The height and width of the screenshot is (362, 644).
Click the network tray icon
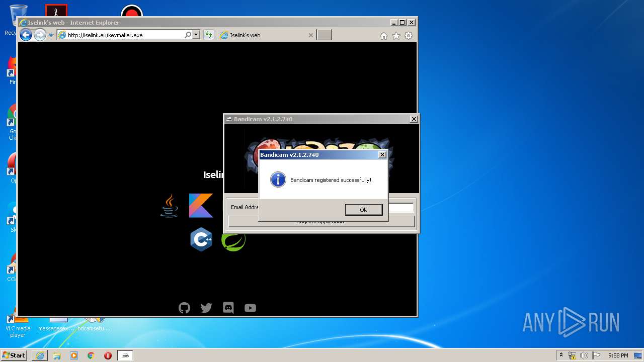(x=572, y=355)
